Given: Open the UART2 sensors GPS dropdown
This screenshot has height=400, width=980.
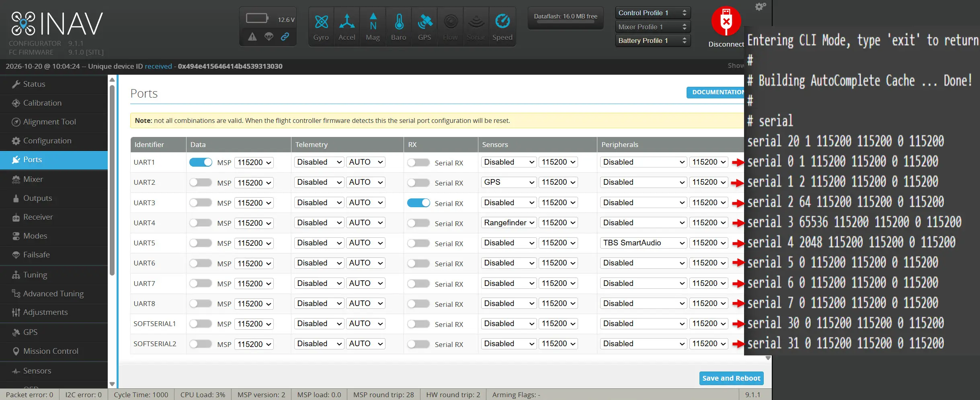Looking at the screenshot, I should click(508, 182).
